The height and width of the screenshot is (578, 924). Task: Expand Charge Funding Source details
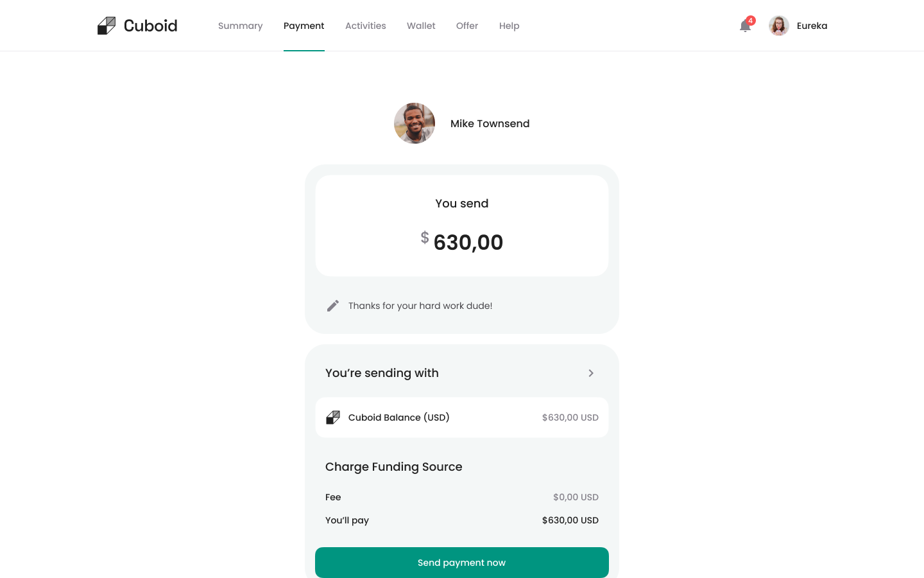click(393, 467)
